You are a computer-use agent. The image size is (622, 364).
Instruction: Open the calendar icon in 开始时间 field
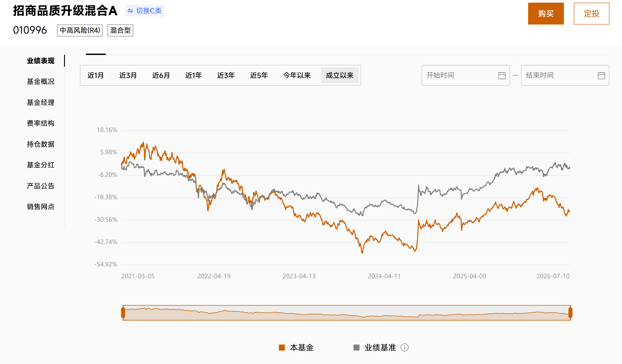502,75
